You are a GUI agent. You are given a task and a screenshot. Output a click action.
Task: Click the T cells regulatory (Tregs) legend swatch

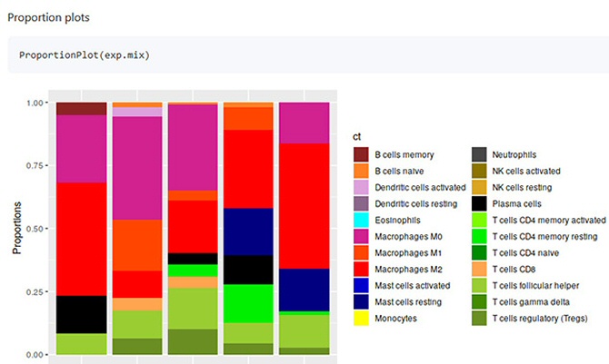tap(480, 319)
